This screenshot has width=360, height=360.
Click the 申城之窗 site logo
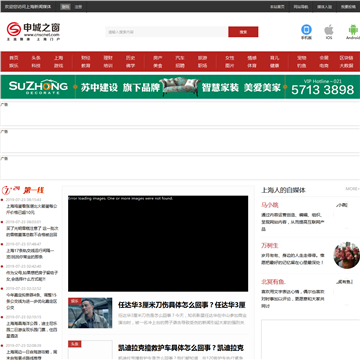[x=33, y=32]
